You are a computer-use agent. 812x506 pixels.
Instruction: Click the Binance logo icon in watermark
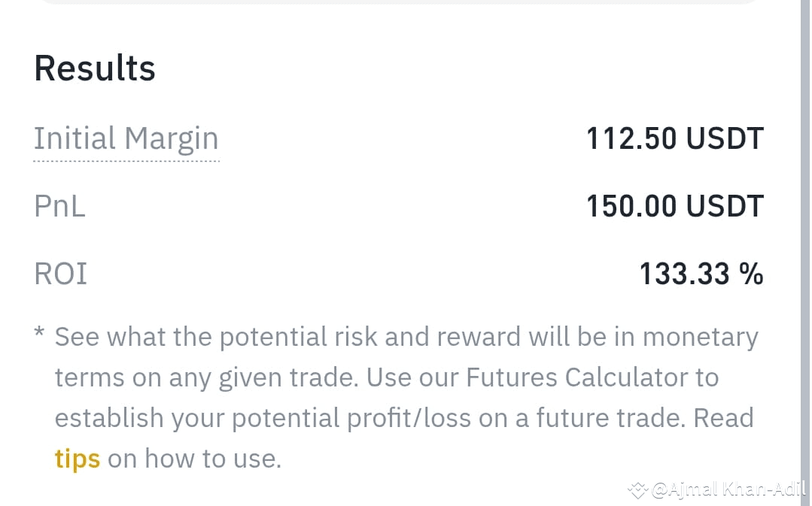pyautogui.click(x=637, y=489)
